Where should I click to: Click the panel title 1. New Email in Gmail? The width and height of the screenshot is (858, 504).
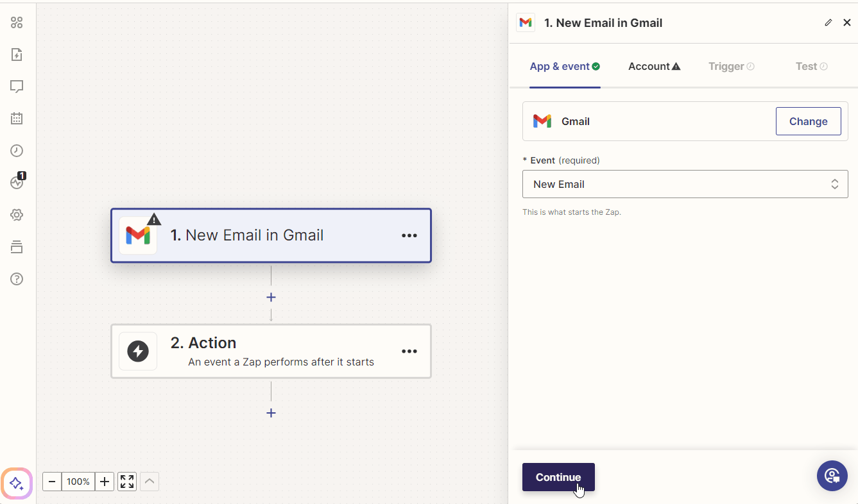pyautogui.click(x=603, y=22)
